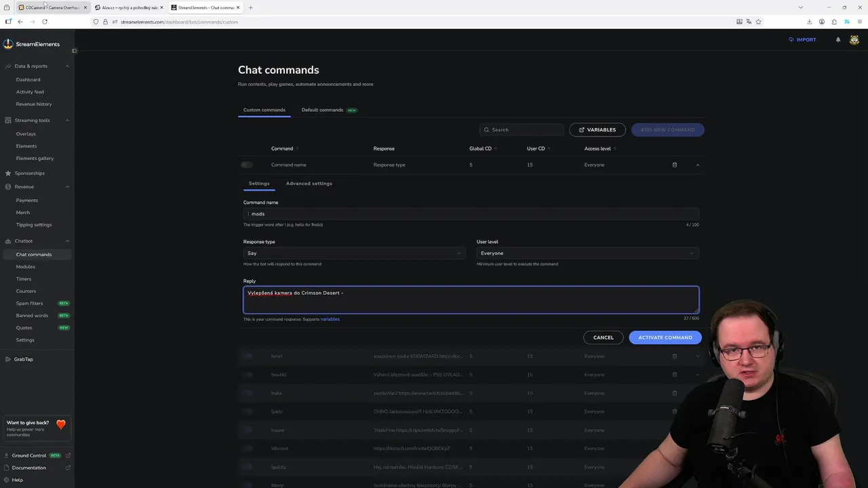Toggle the new command enable switch
This screenshot has height=488, width=868.
point(247,165)
